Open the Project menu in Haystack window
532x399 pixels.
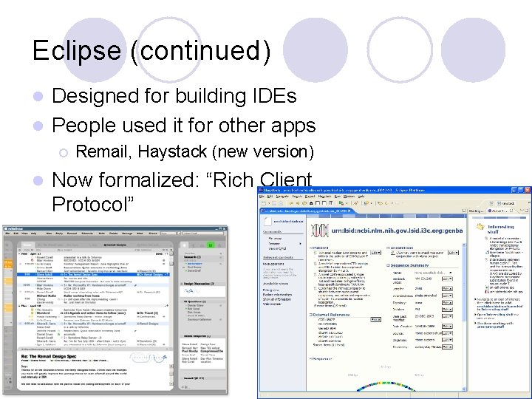coord(310,196)
